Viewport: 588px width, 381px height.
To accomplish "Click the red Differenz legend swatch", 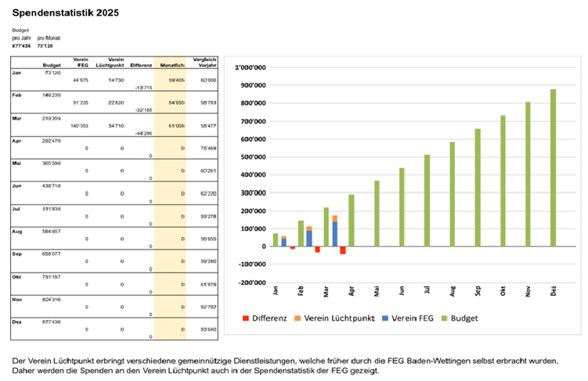I will [x=247, y=318].
